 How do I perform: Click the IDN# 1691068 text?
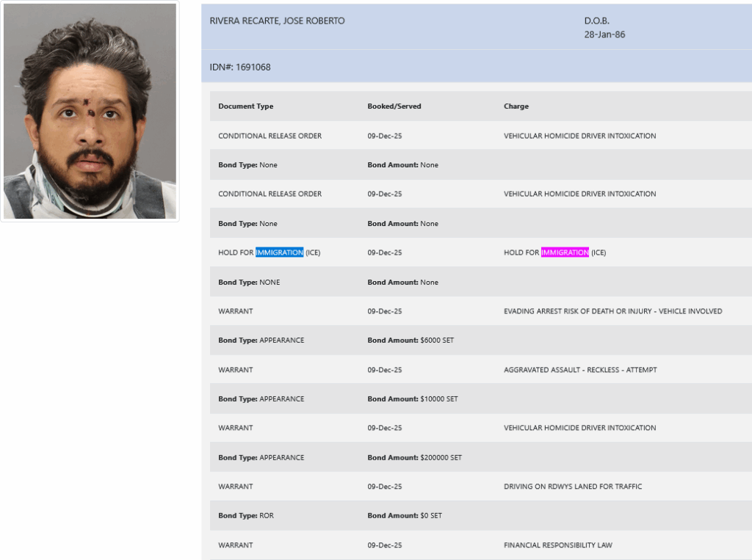coord(240,68)
